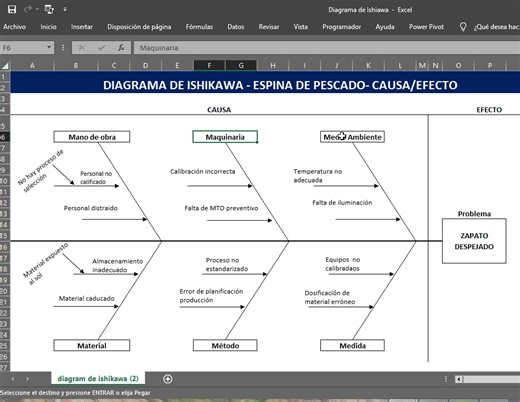Click the touch/mouse mode icon
Viewport: 520px width, 402px height.
click(49, 9)
